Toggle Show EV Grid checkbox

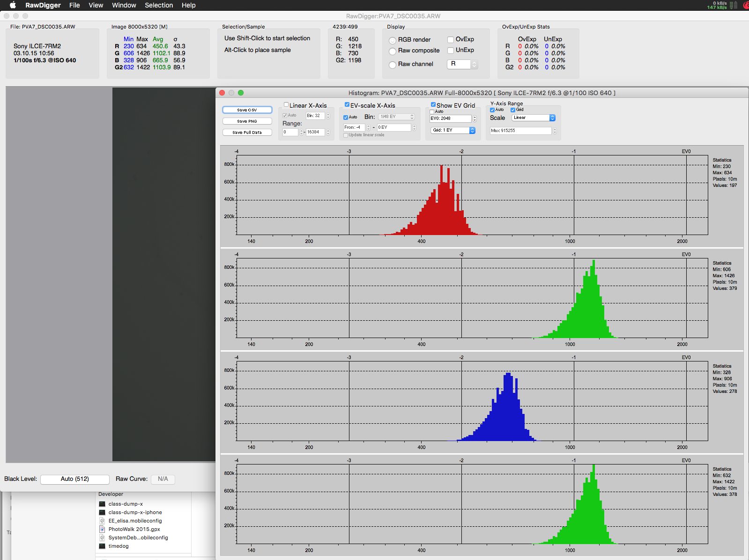[x=433, y=105]
